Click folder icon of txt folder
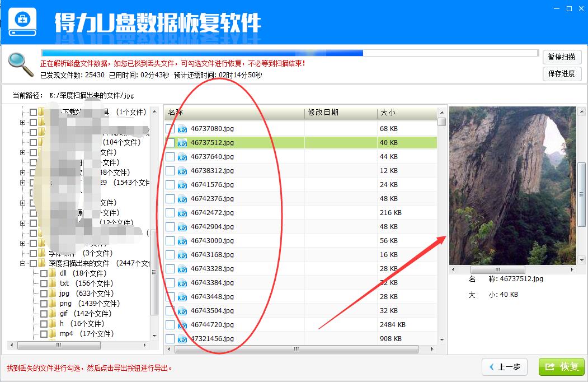 point(53,283)
